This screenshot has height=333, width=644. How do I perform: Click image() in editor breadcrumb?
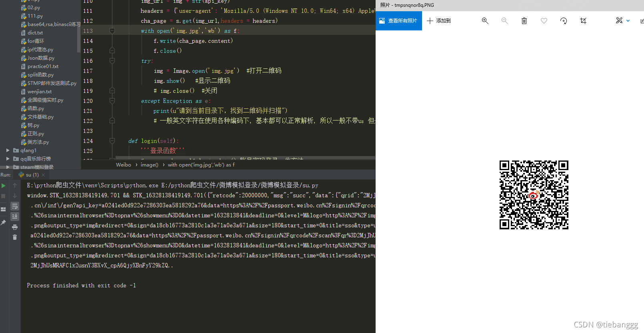149,165
